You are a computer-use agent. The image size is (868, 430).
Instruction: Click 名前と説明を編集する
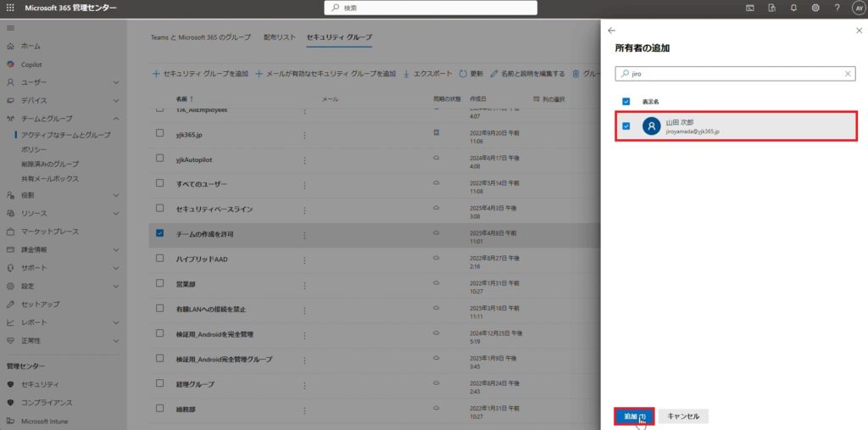pyautogui.click(x=527, y=73)
